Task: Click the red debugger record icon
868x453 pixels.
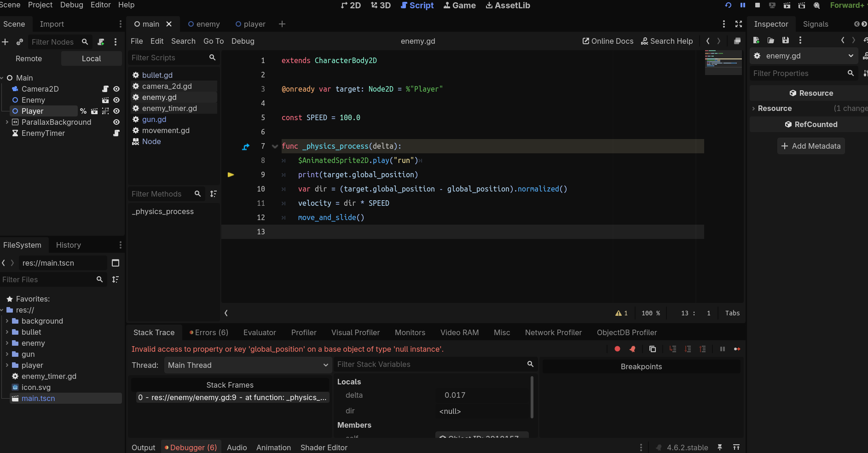Action: [x=617, y=349]
